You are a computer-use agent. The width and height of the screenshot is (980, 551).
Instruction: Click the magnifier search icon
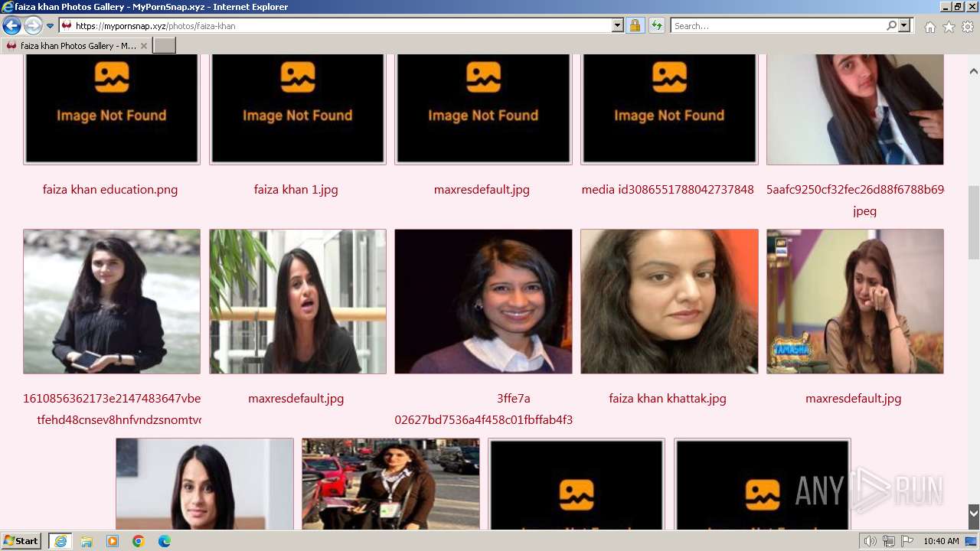click(x=891, y=25)
